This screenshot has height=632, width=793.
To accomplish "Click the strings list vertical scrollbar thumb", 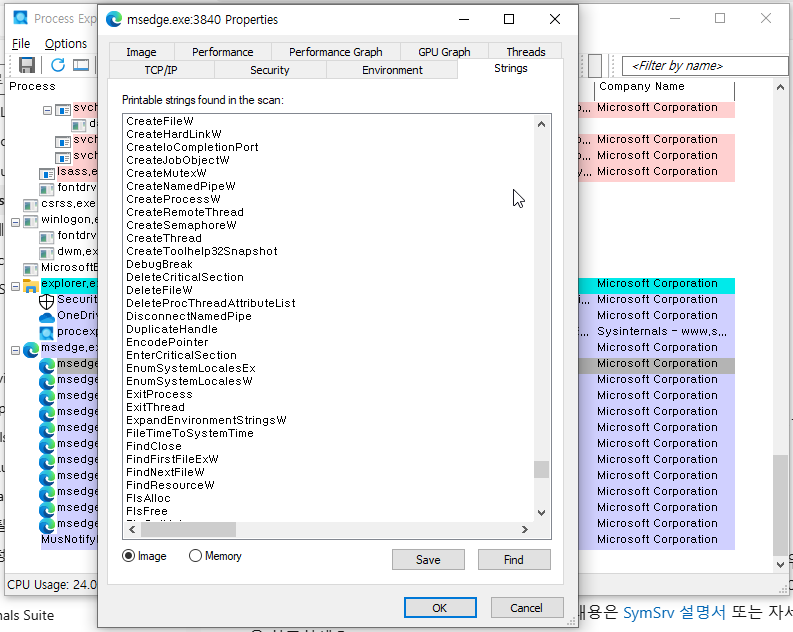I will [x=541, y=469].
